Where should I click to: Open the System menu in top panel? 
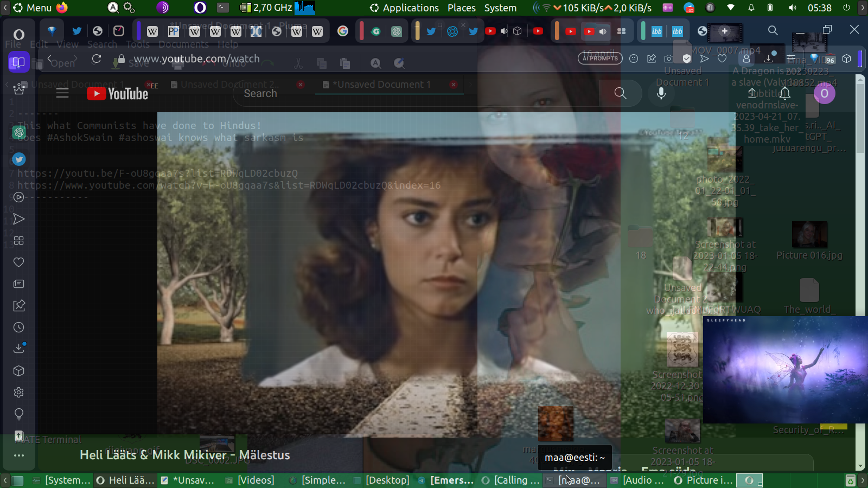[x=500, y=8]
